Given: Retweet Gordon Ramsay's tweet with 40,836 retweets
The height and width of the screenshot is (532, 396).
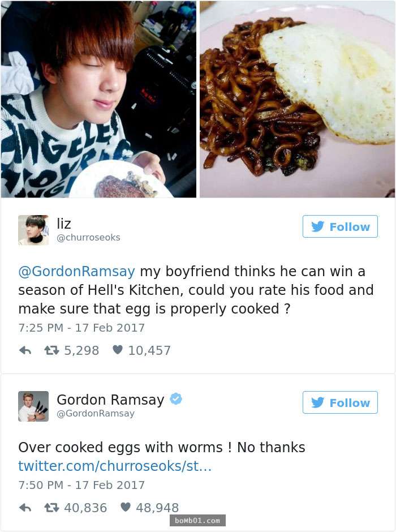Looking at the screenshot, I should [51, 508].
